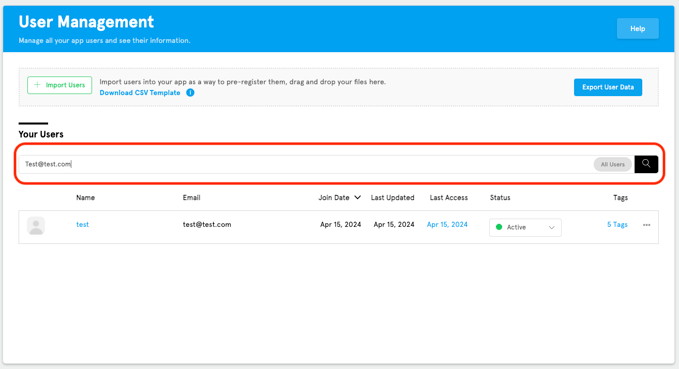Click the Email column header

click(x=191, y=197)
